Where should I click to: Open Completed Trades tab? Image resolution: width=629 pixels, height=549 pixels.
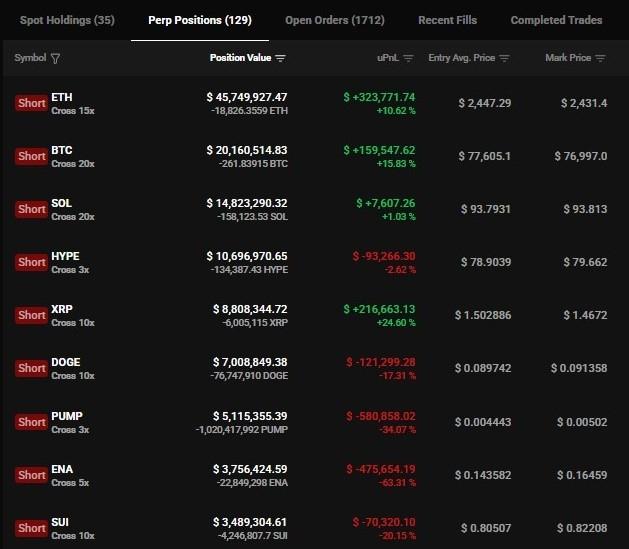(556, 20)
